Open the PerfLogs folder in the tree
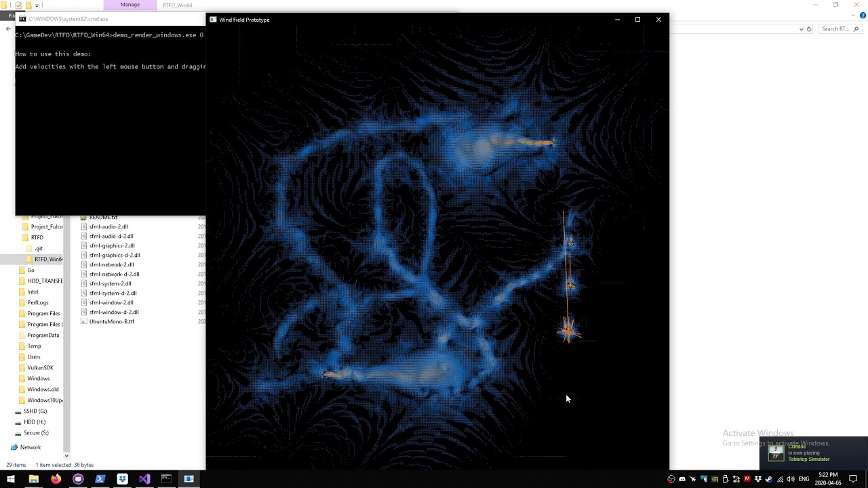Image resolution: width=868 pixels, height=488 pixels. [x=34, y=303]
